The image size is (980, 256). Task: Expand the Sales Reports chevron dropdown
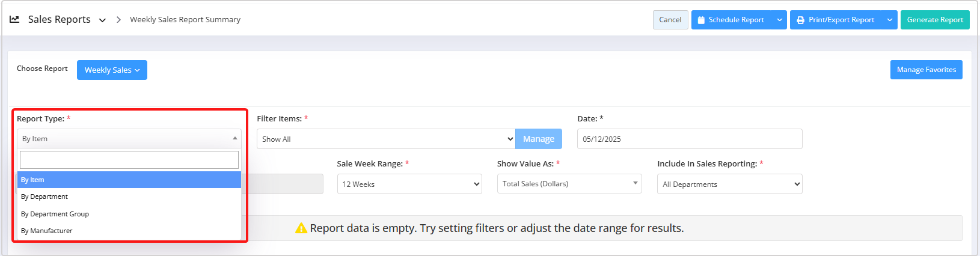point(102,20)
